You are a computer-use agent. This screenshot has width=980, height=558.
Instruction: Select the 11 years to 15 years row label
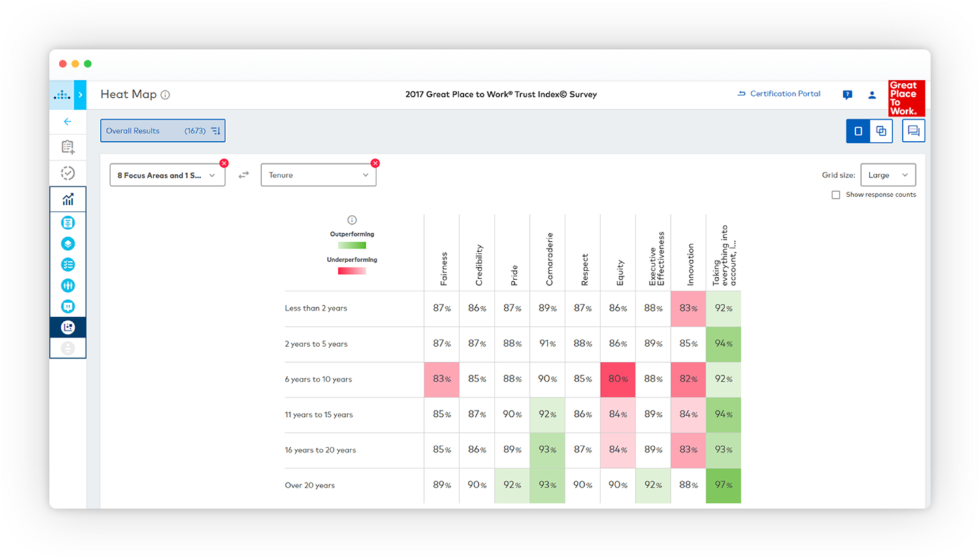(x=319, y=414)
